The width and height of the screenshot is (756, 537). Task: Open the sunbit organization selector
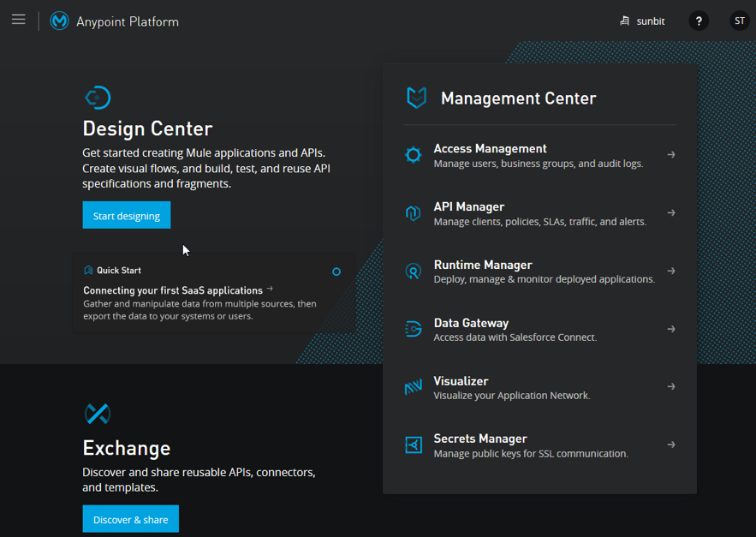(x=642, y=21)
